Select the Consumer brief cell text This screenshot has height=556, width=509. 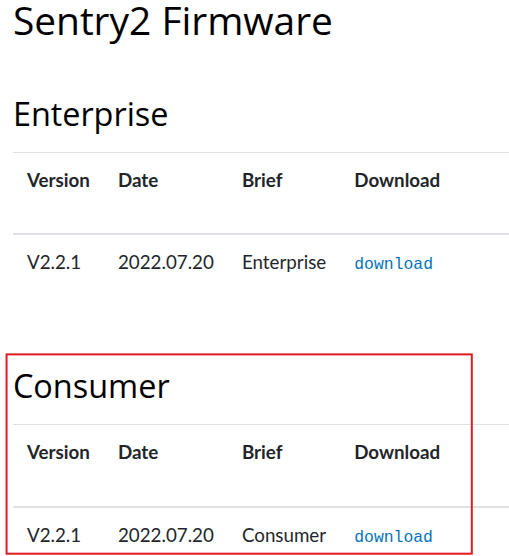[284, 535]
